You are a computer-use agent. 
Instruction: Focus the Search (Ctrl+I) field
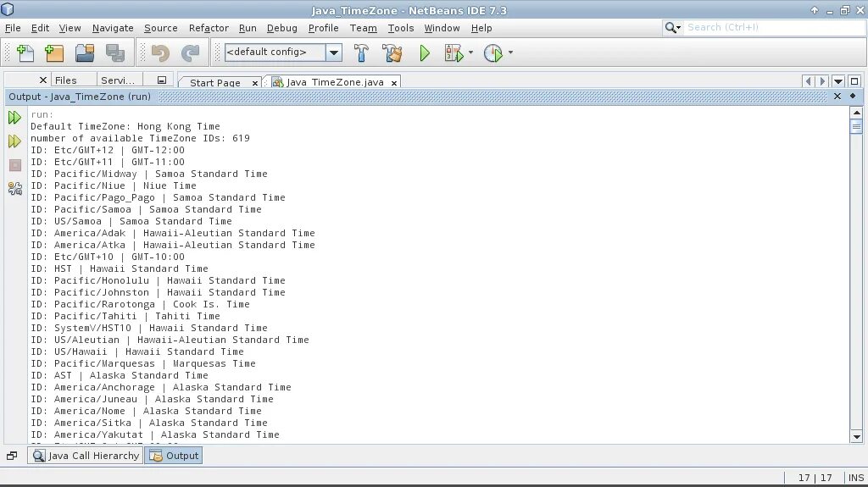point(775,28)
